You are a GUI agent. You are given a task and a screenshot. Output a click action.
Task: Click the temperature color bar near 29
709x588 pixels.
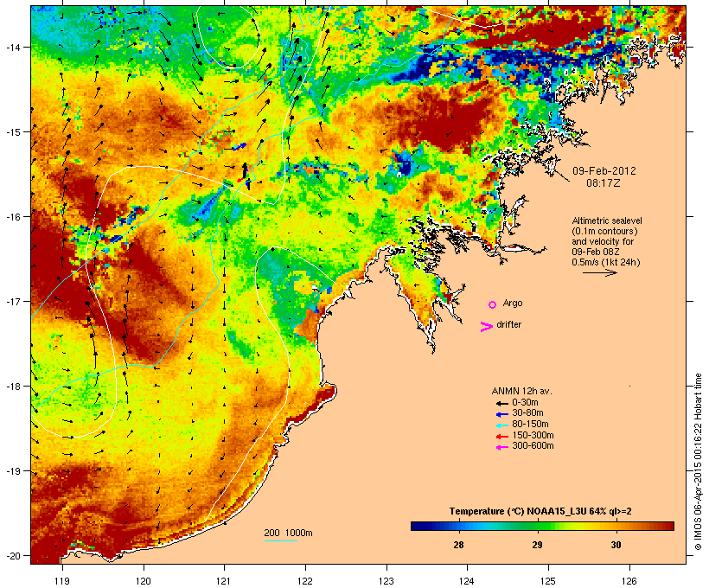537,526
